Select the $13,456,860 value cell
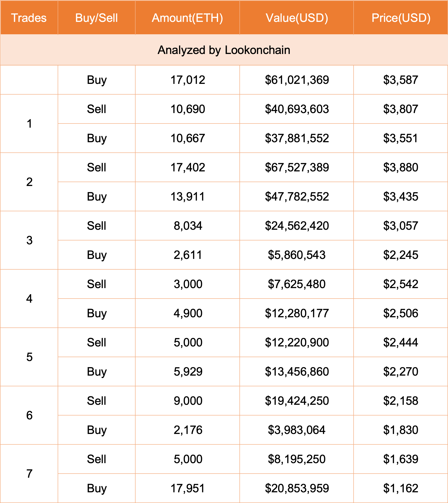448x503 pixels. (297, 371)
